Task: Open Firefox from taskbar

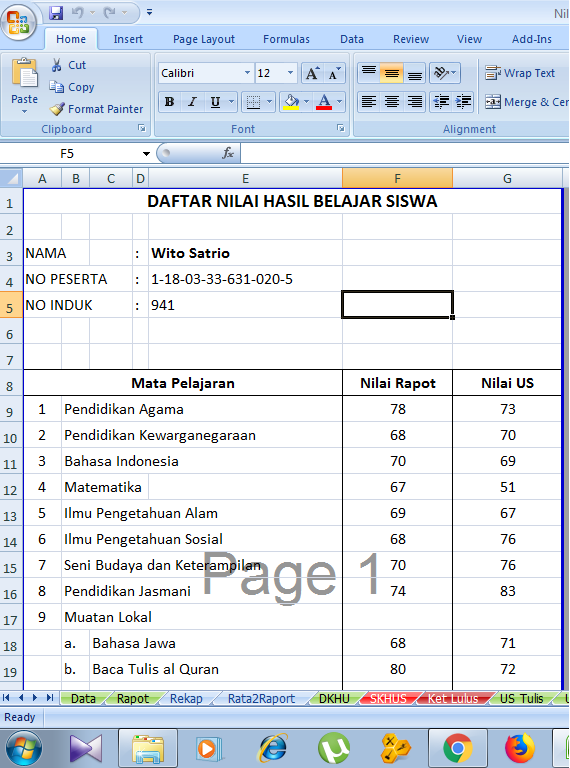Action: (x=520, y=748)
